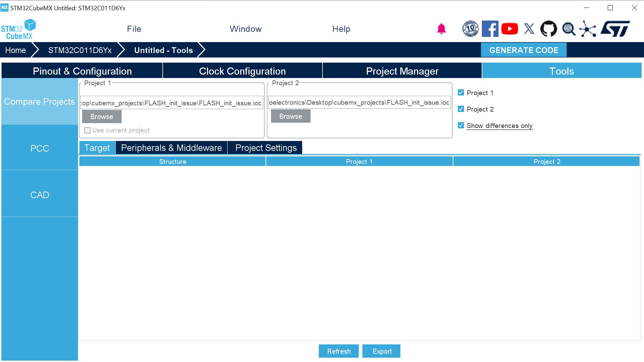
Task: Open the X (Twitter) icon link
Action: [529, 29]
